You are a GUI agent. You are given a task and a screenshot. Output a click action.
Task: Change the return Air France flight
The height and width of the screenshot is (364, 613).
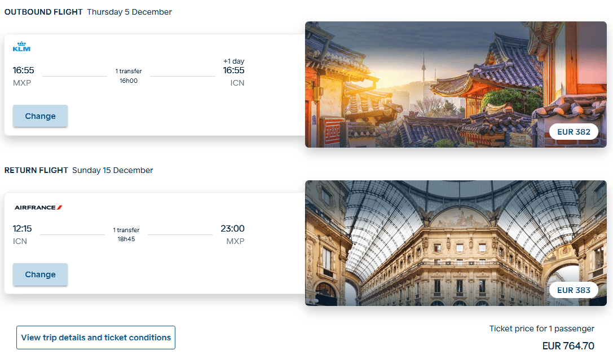pos(40,274)
